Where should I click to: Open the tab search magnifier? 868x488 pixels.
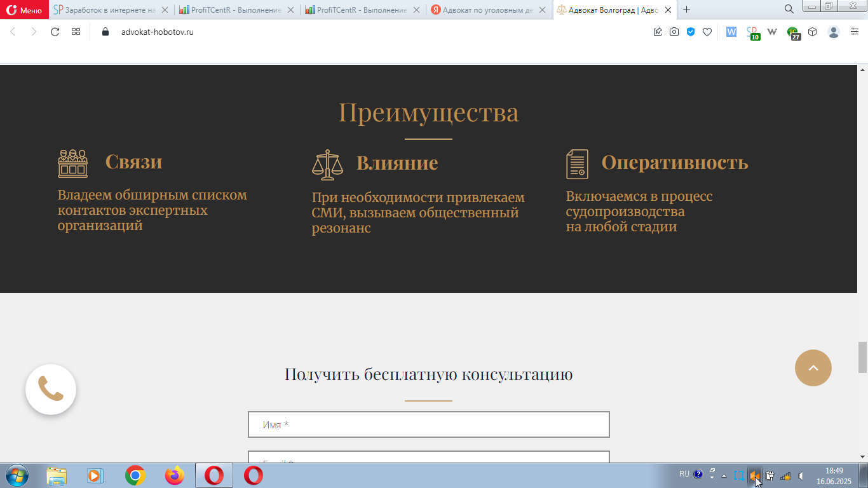(789, 10)
